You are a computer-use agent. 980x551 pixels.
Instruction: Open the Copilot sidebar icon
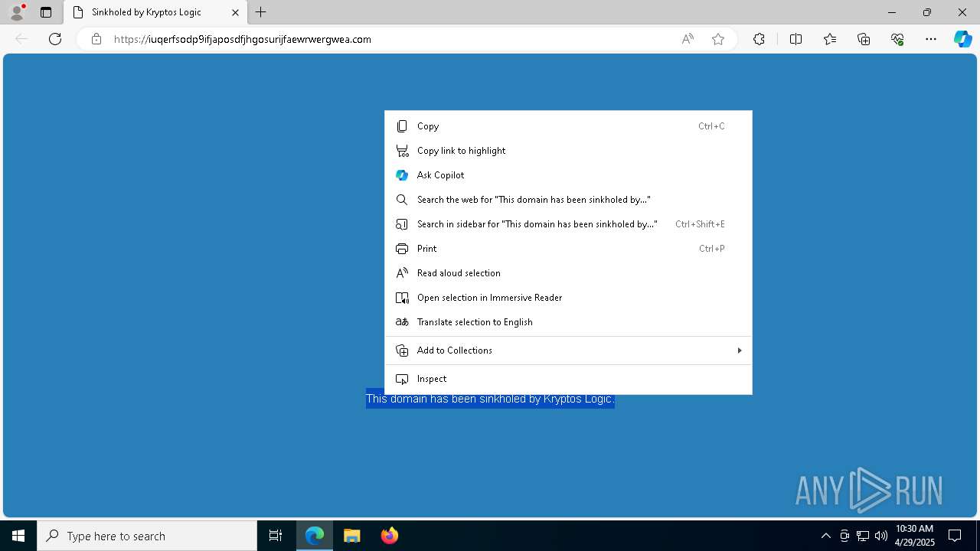click(x=962, y=39)
